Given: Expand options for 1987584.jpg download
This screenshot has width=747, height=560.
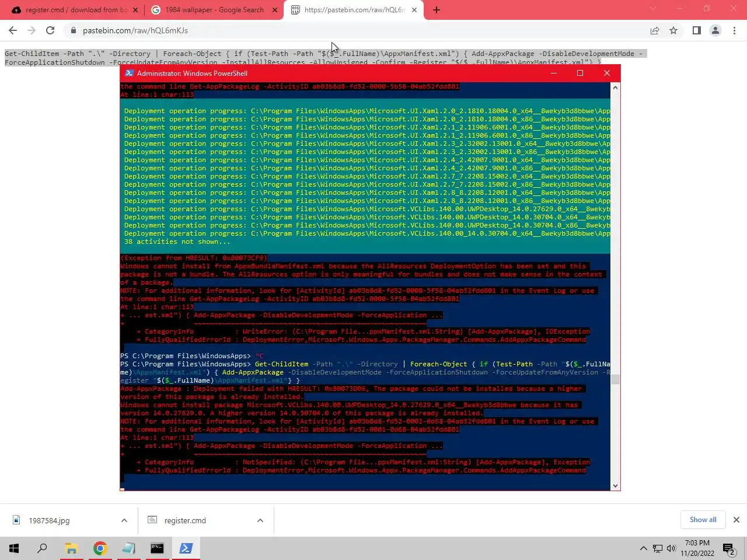Looking at the screenshot, I should point(124,520).
